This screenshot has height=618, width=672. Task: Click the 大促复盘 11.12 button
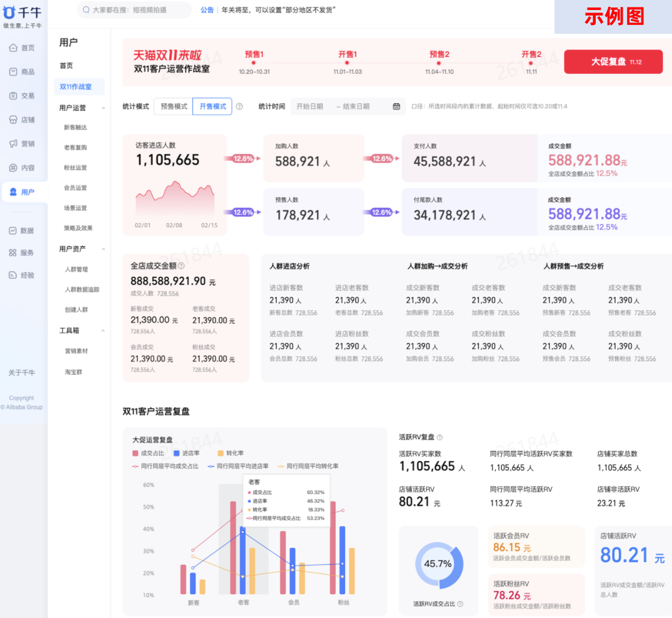(613, 62)
